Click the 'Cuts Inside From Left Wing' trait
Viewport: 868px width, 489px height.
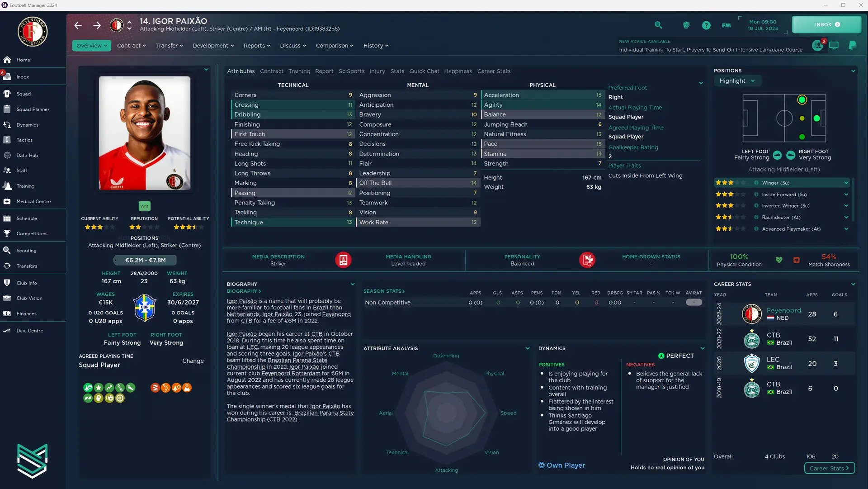(645, 176)
